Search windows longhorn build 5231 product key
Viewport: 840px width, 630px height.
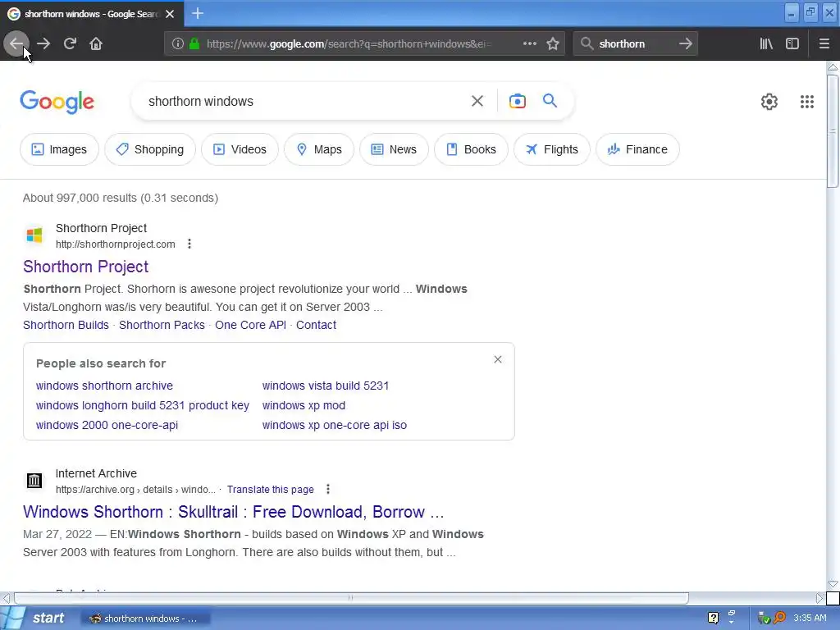[x=143, y=405]
